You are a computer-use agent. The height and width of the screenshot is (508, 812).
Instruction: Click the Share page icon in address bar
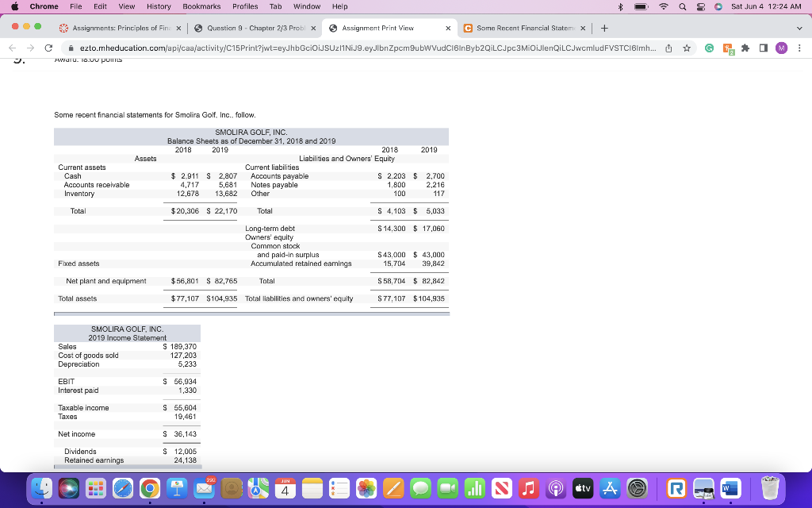click(x=668, y=48)
